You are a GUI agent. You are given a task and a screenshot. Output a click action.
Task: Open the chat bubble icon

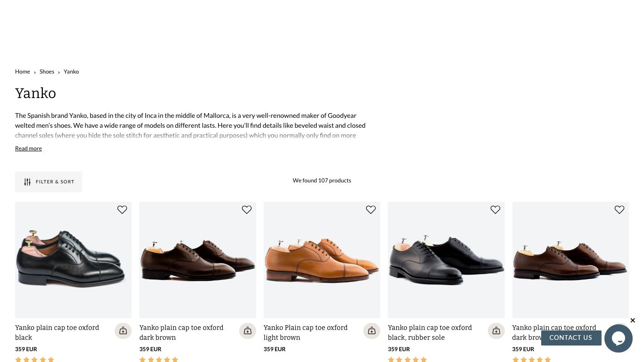[619, 338]
